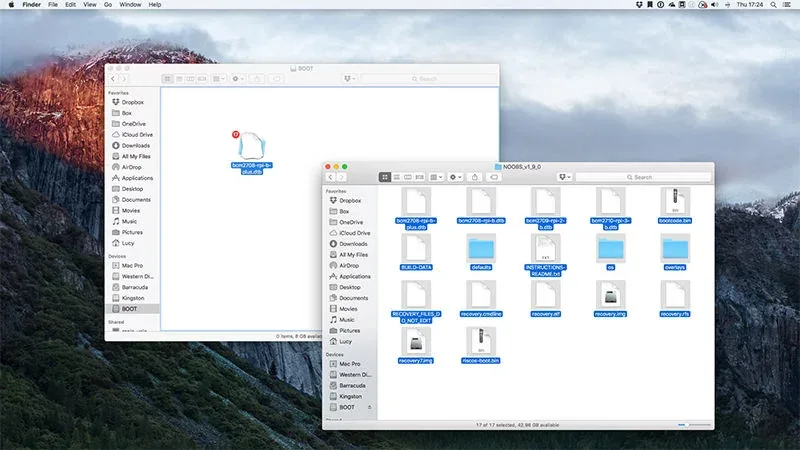Click the Search field in NOOBS window

[643, 177]
